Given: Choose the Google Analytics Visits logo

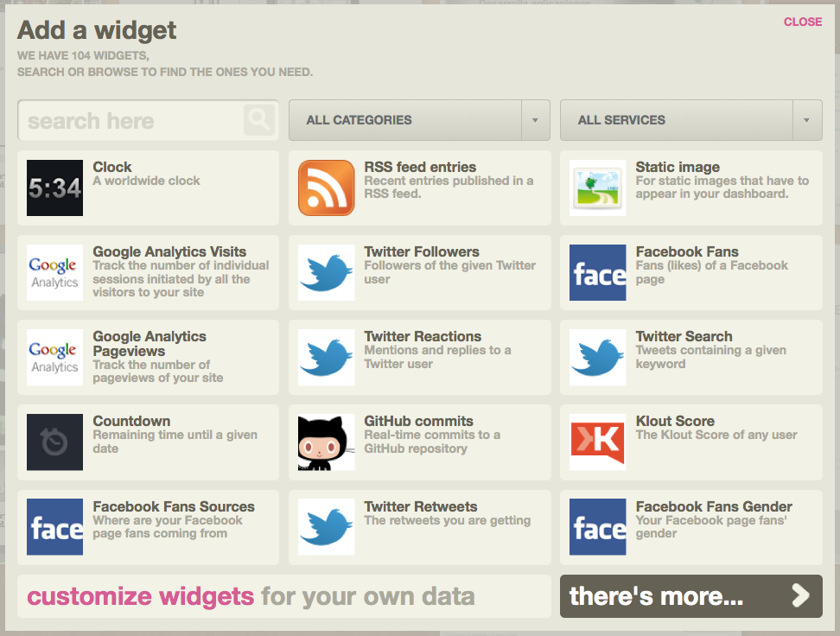Looking at the screenshot, I should [x=54, y=272].
